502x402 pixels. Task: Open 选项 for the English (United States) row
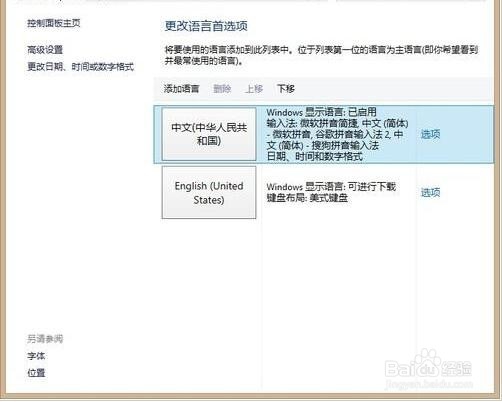coord(430,192)
